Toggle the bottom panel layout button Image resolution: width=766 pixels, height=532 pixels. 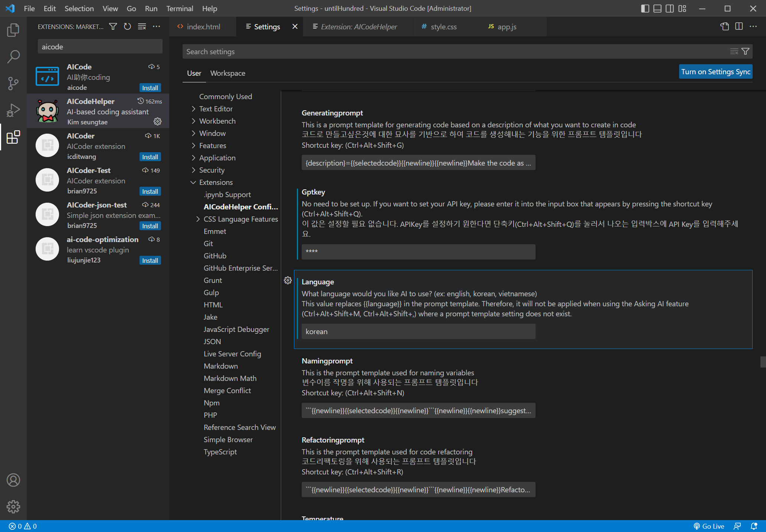pos(657,8)
